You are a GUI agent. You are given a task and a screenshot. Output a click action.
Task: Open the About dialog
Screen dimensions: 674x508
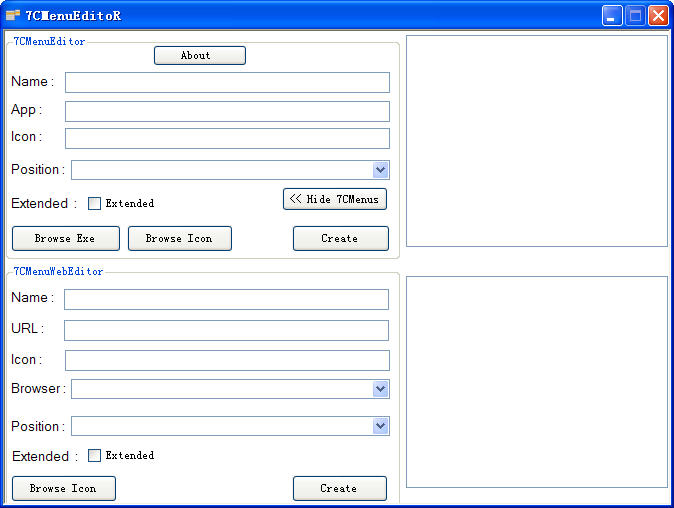coord(199,56)
